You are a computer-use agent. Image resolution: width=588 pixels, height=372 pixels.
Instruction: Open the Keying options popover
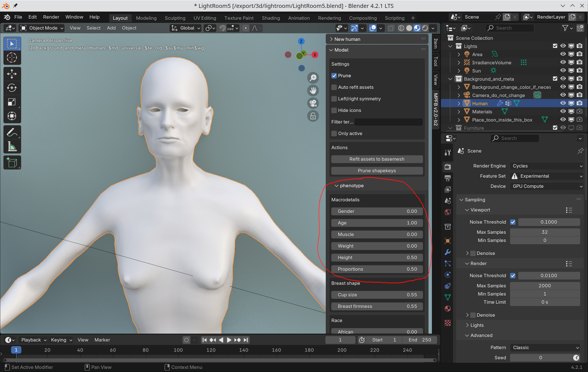tap(61, 340)
